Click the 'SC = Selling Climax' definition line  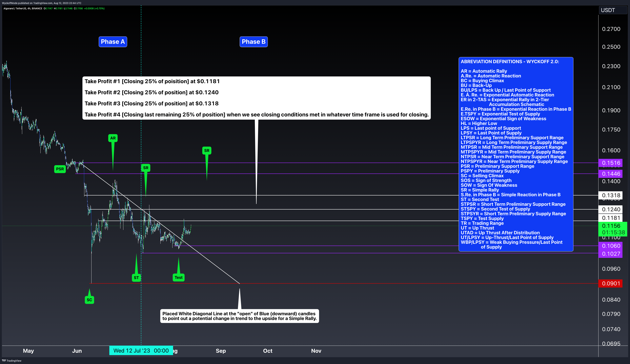click(x=482, y=176)
